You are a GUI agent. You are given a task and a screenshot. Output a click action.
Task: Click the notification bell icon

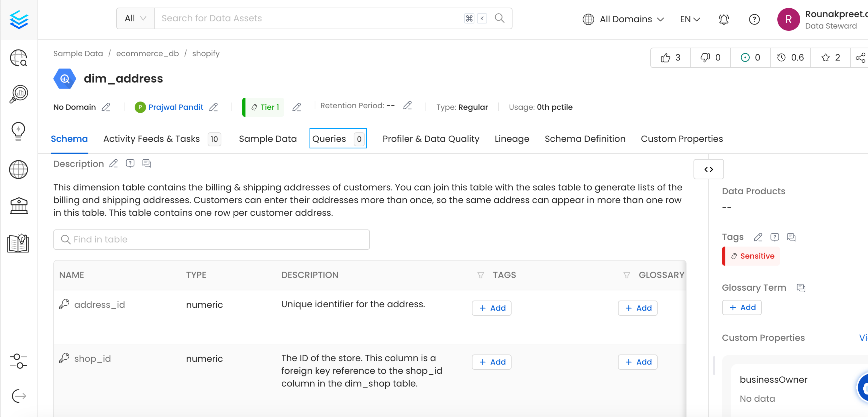point(724,19)
